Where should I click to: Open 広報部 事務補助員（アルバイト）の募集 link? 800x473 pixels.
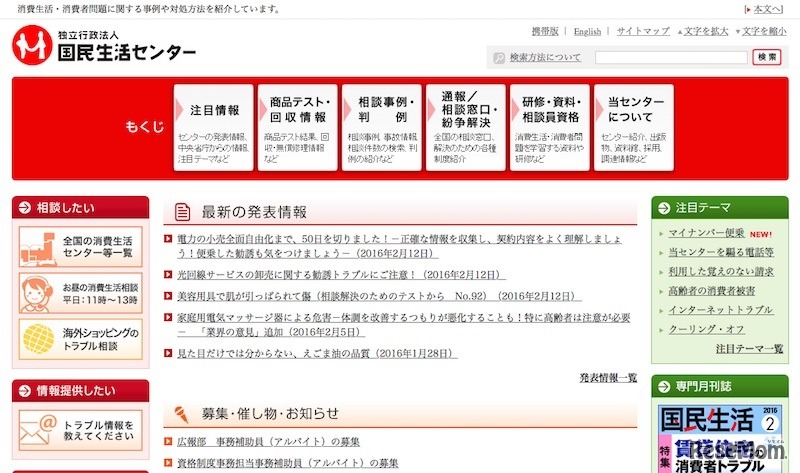(x=268, y=441)
